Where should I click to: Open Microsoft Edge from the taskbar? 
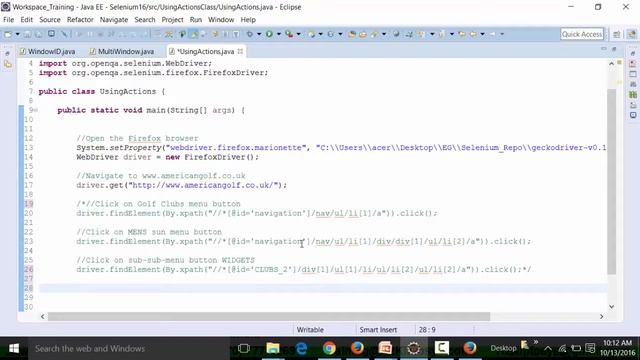point(301,348)
